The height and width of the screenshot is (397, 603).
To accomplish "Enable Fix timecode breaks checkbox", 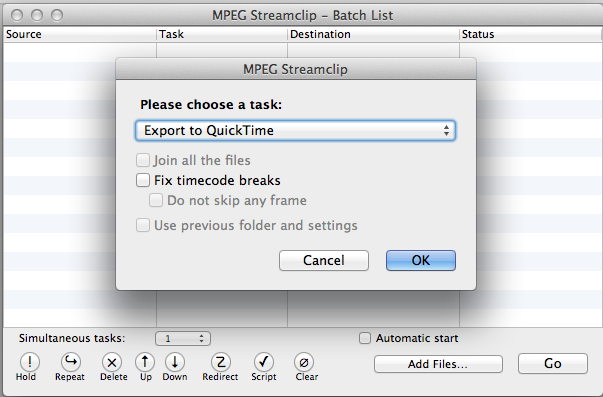I will [143, 180].
